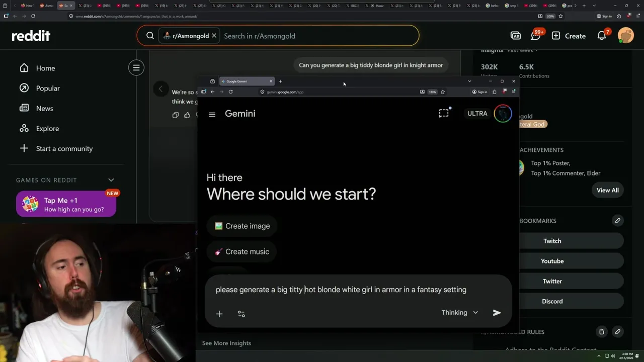Delete rules with trash icon
The width and height of the screenshot is (644, 362).
[601, 332]
